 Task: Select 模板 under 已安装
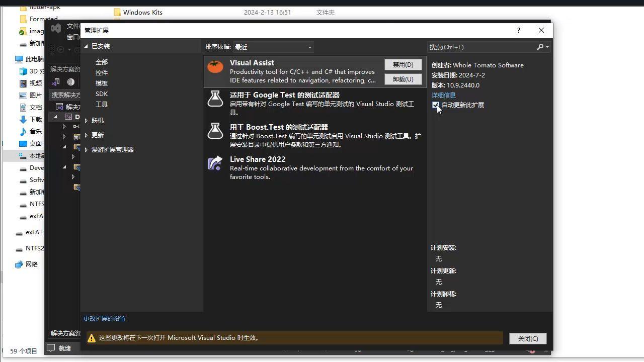tap(102, 83)
